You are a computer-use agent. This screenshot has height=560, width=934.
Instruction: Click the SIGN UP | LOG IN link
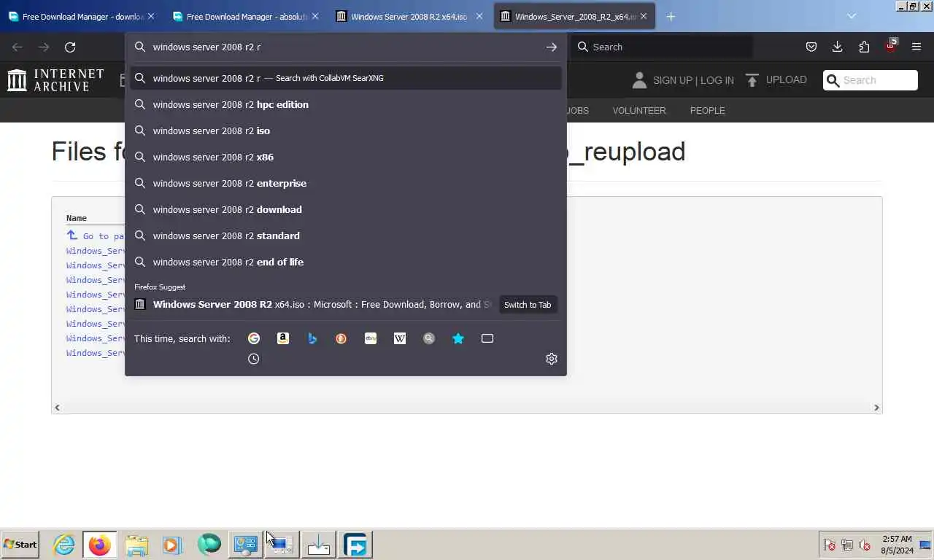[x=693, y=80]
